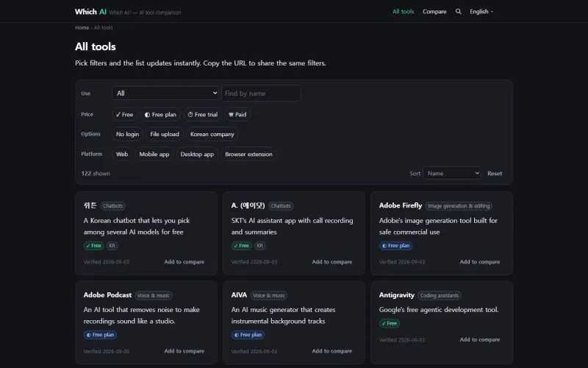Open the AIVA card title

(240, 295)
